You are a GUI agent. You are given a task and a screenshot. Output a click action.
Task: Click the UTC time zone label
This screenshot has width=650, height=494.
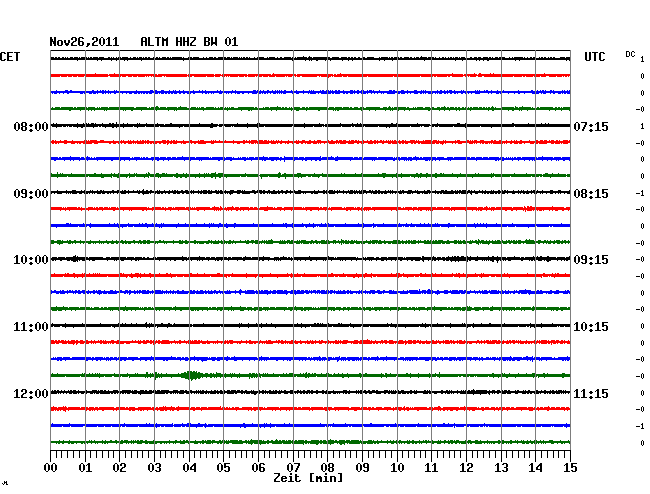pos(595,57)
